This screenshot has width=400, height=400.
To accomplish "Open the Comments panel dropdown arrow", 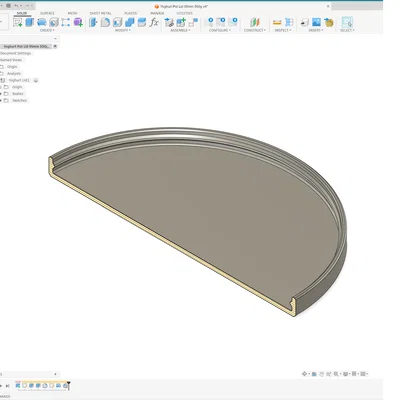I will 55,374.
